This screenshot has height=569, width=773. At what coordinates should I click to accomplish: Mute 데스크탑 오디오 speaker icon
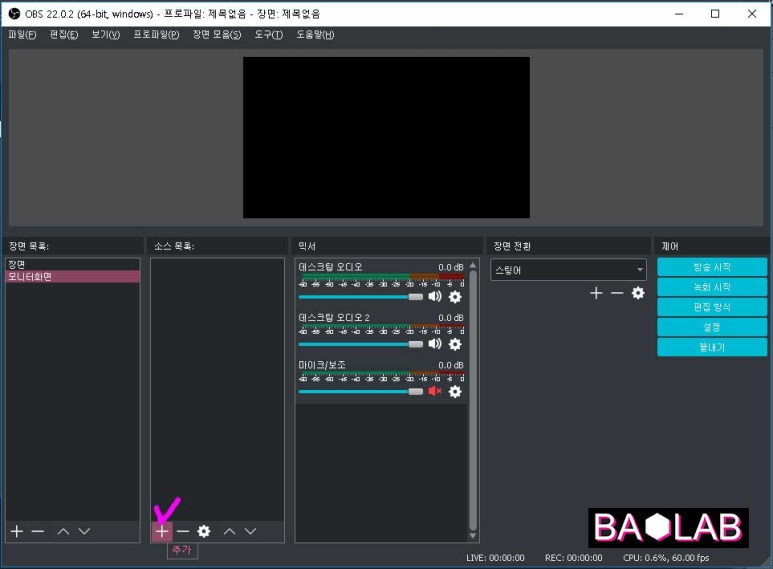(435, 296)
